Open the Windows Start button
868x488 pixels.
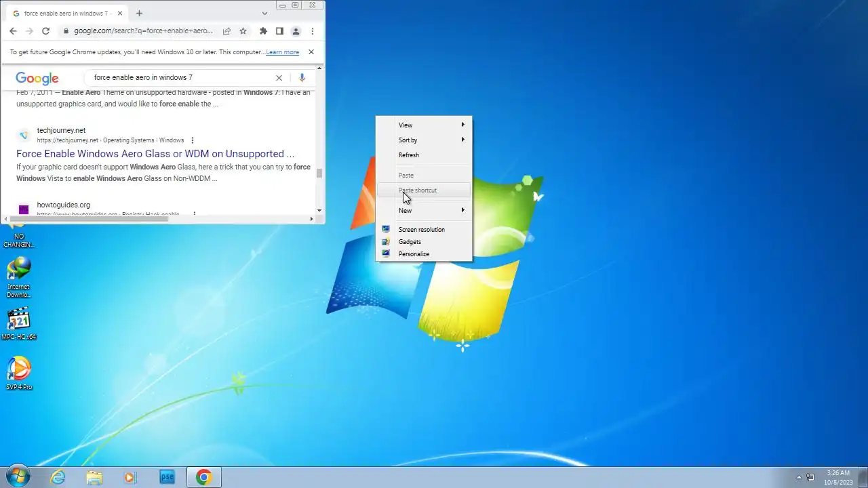pyautogui.click(x=17, y=477)
